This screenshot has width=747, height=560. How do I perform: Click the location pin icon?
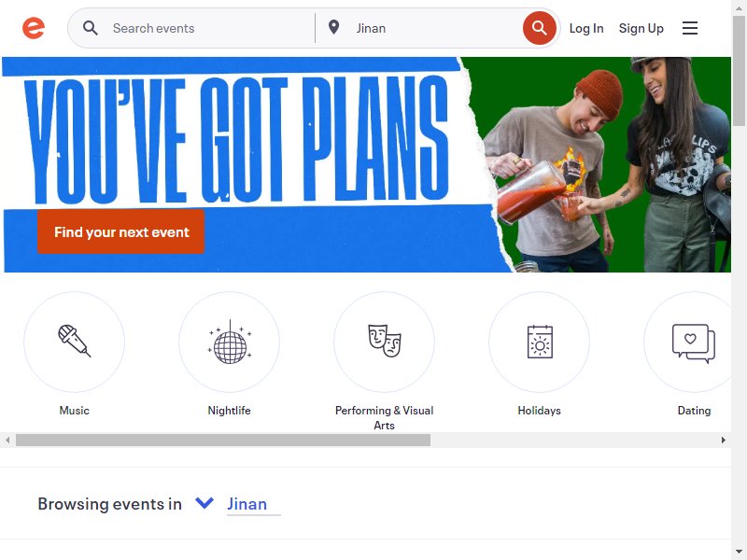pyautogui.click(x=334, y=28)
